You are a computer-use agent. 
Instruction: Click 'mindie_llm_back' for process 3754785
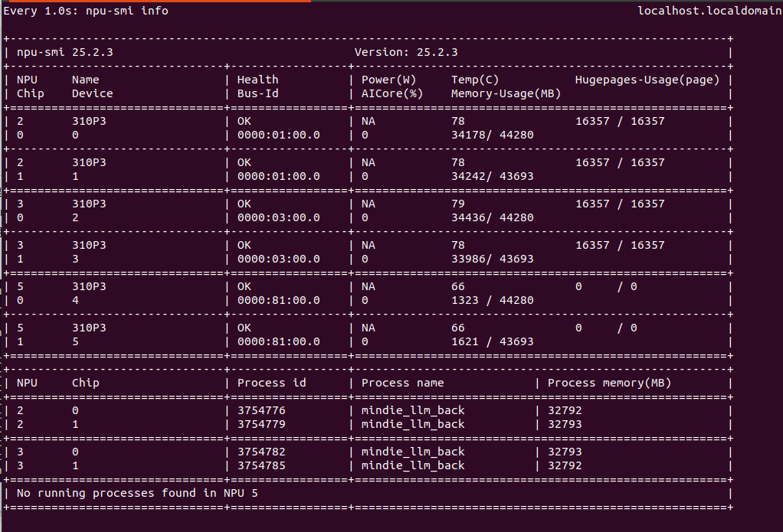[x=413, y=466]
